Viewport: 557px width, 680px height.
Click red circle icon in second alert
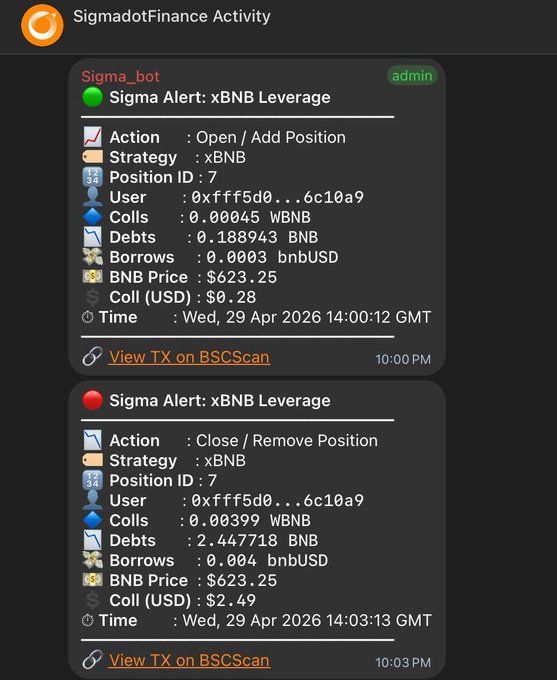point(92,400)
